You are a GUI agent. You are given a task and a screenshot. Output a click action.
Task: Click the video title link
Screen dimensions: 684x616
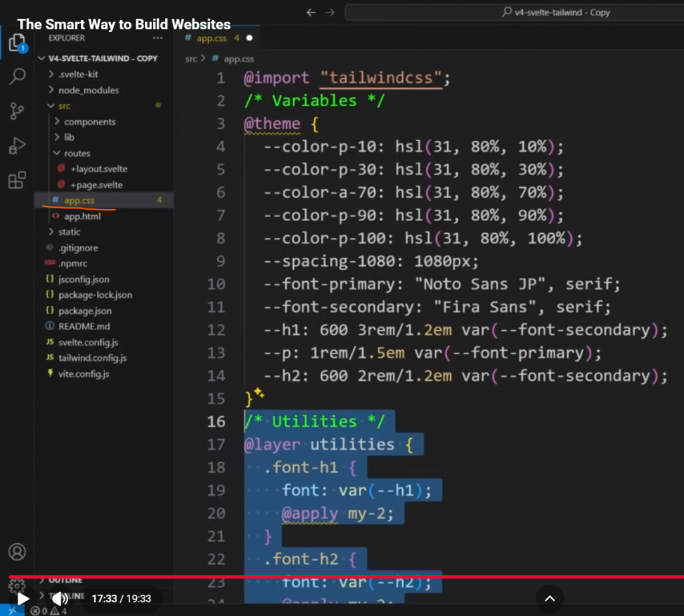click(124, 25)
